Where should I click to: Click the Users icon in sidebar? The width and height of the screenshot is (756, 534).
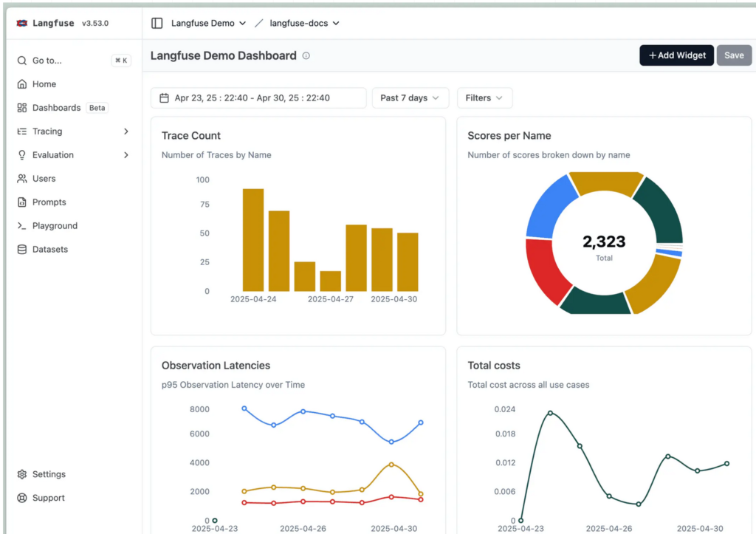(22, 179)
